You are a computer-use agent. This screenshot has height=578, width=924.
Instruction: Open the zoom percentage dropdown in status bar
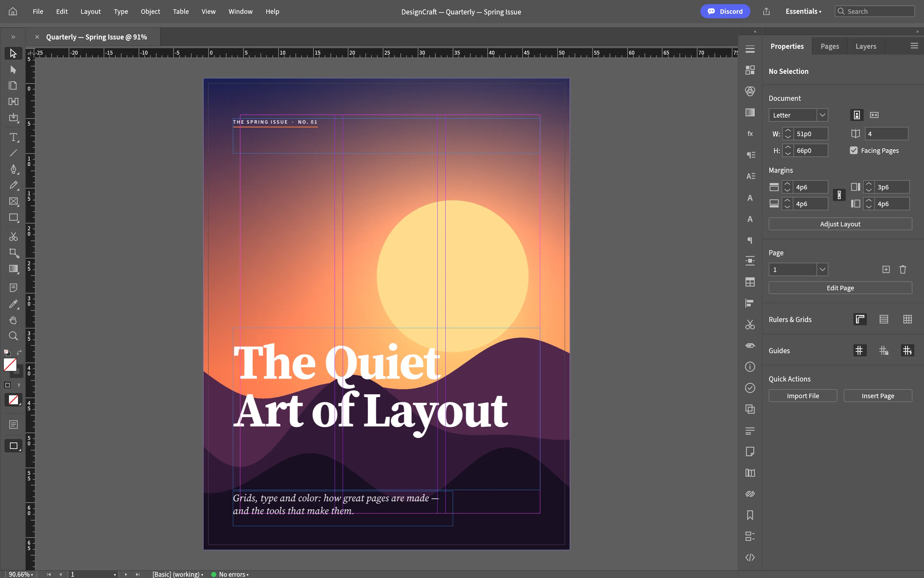21,574
